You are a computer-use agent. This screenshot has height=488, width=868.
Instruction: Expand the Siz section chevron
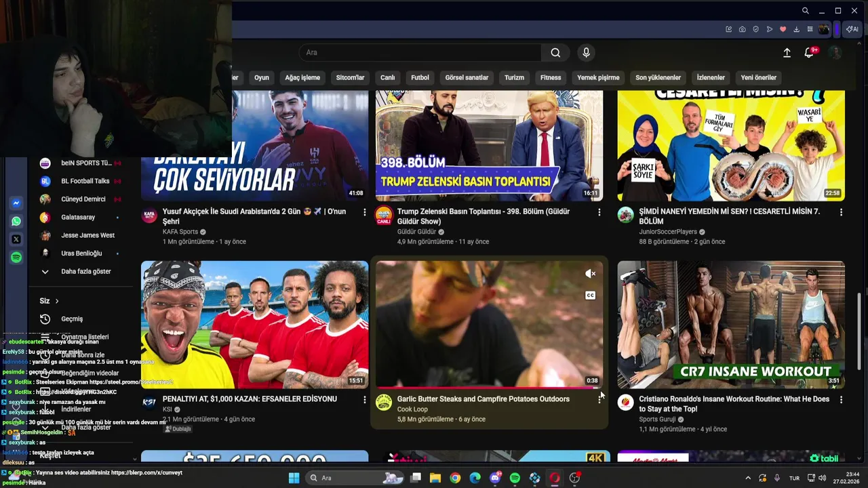(x=57, y=301)
